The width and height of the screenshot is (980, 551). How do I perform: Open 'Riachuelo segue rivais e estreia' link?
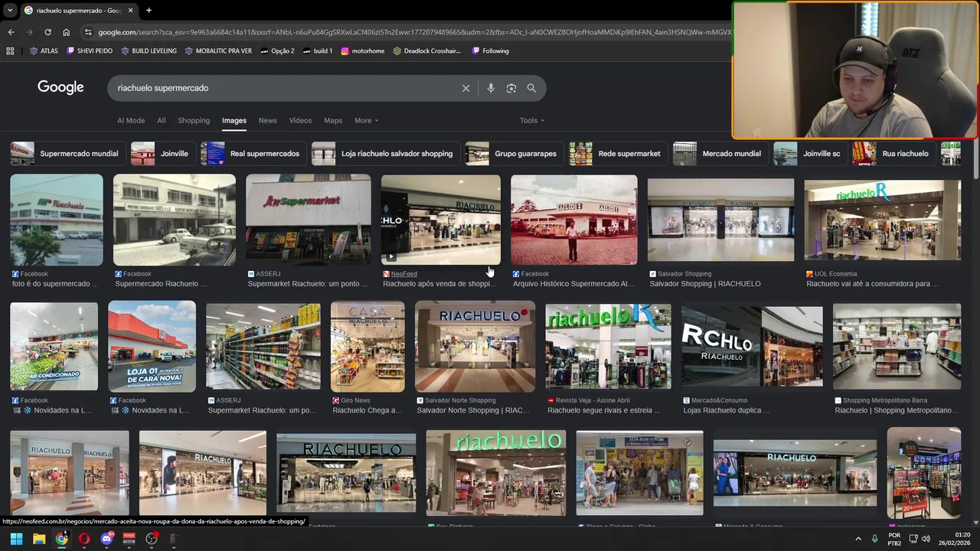tap(604, 410)
